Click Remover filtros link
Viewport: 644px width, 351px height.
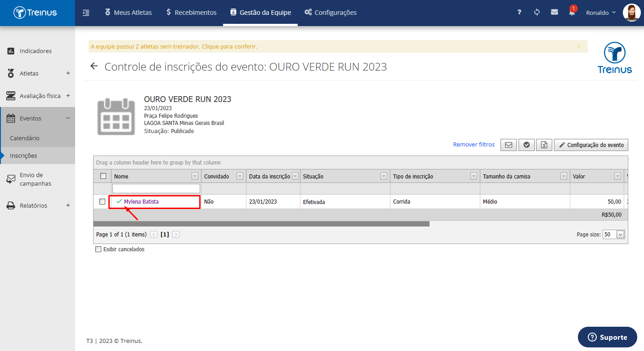click(x=474, y=144)
